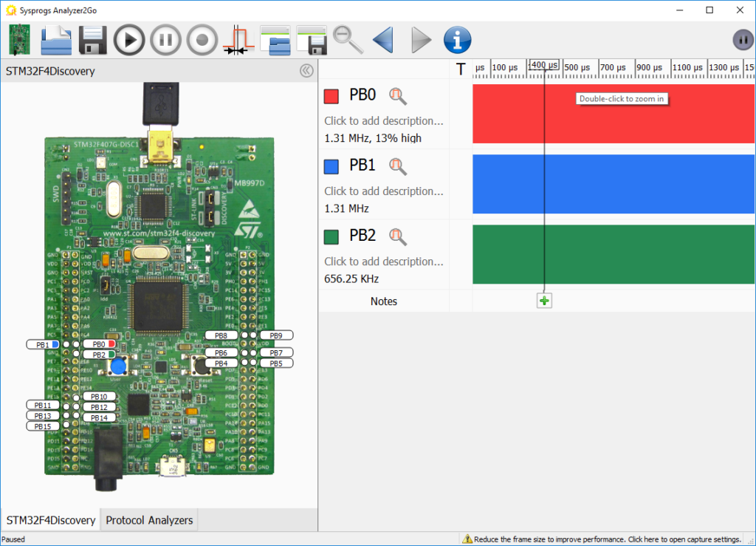756x546 pixels.
Task: Zoom out using the magnifier icon
Action: 348,40
